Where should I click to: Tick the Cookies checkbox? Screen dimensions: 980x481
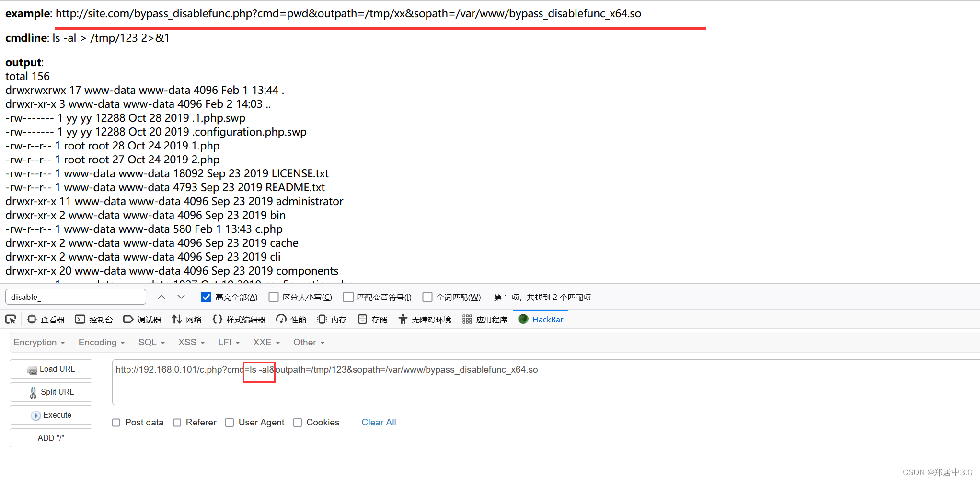click(298, 423)
